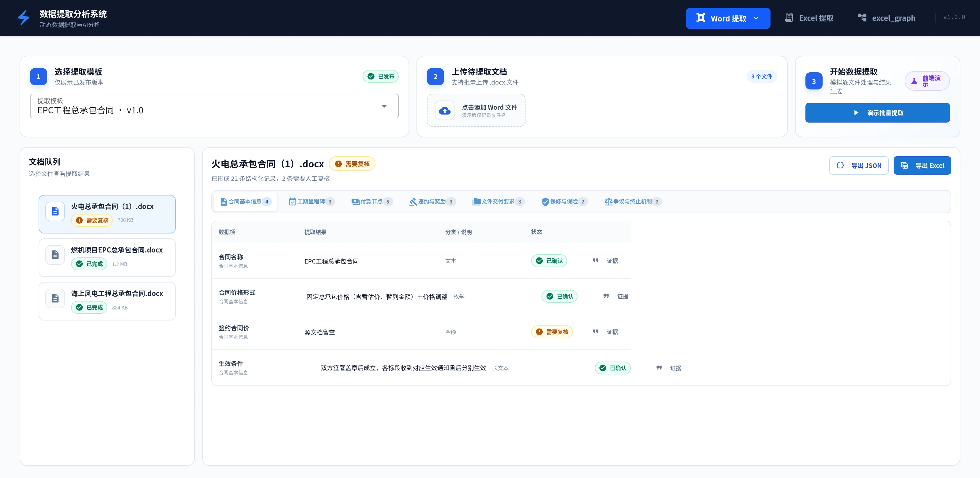The height and width of the screenshot is (478, 980).
Task: Select 海上风电工程总承包合同.docx in queue
Action: [x=107, y=301]
